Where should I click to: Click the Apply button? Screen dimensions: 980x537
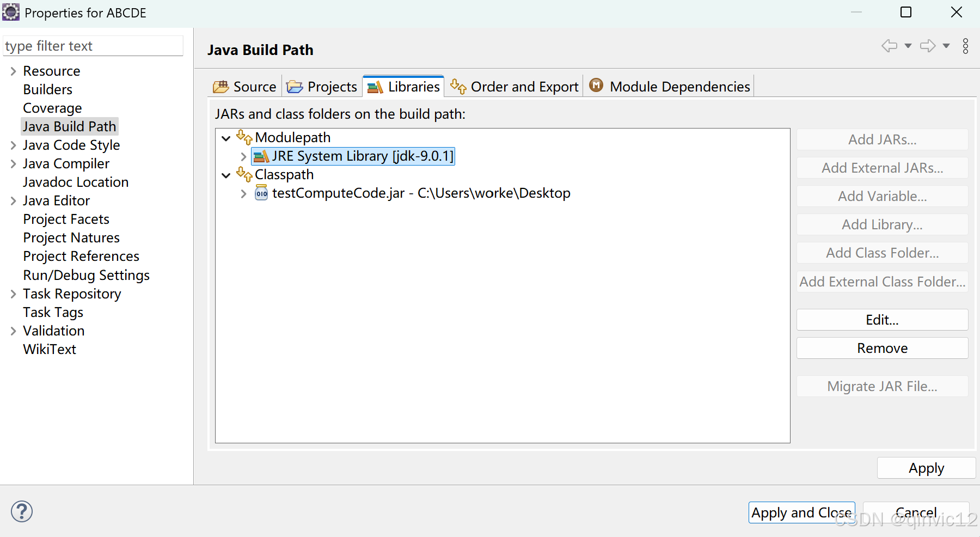tap(926, 468)
